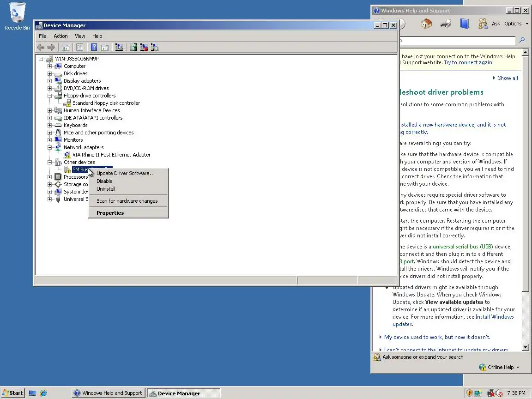Expand the Display adapters node
Viewport: 532px width, 399px height.
pos(49,81)
